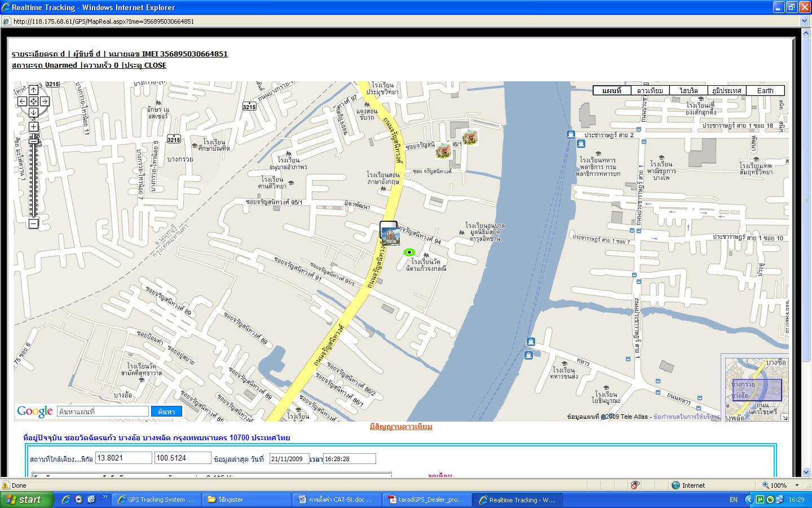
Task: Switch map to ไฮบริด (Hybrid) view
Action: click(x=689, y=90)
